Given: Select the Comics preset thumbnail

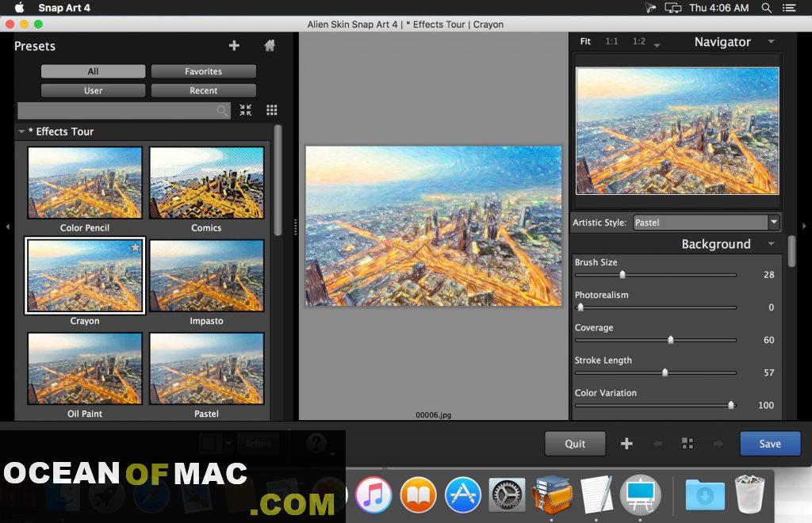Looking at the screenshot, I should [207, 182].
